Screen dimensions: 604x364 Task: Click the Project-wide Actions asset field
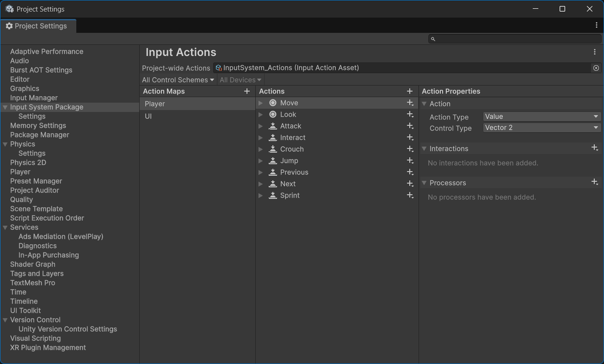click(x=402, y=68)
